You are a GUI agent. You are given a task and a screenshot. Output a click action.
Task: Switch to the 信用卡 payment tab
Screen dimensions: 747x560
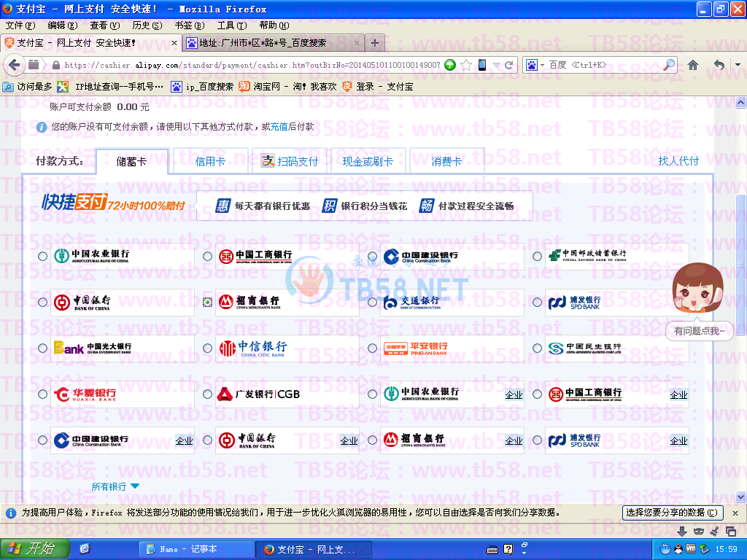[210, 161]
